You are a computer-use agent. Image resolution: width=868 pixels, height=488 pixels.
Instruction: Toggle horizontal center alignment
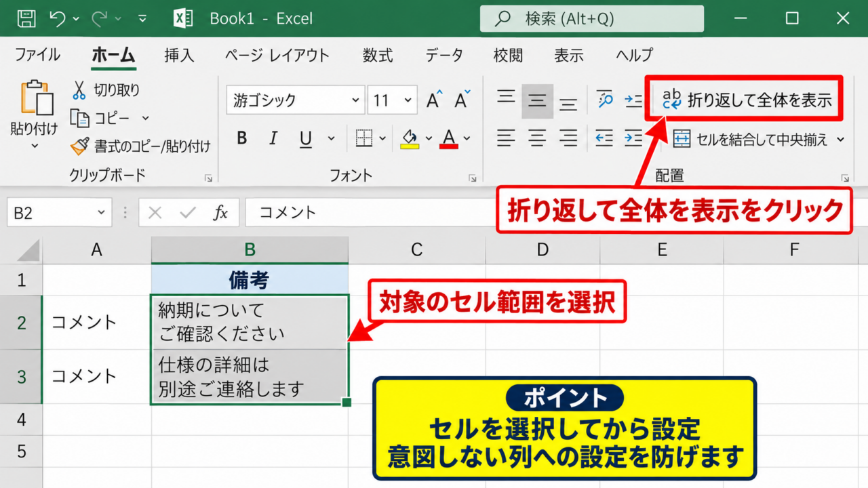click(x=538, y=139)
